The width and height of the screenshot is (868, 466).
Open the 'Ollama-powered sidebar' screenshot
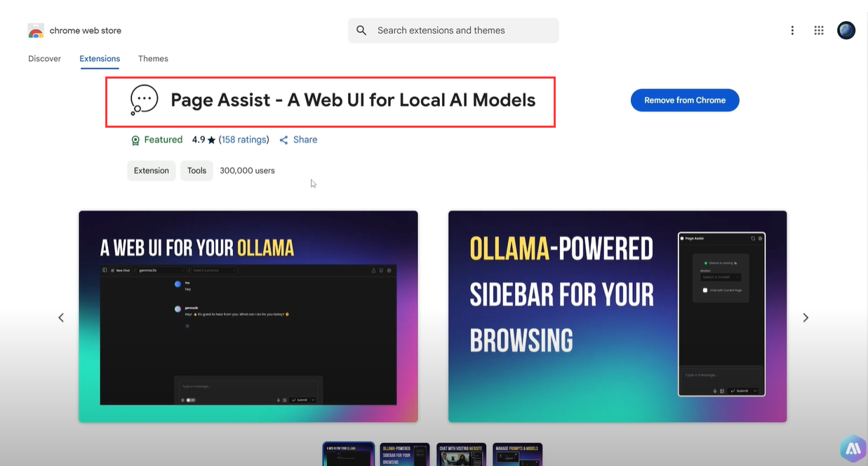pyautogui.click(x=617, y=317)
